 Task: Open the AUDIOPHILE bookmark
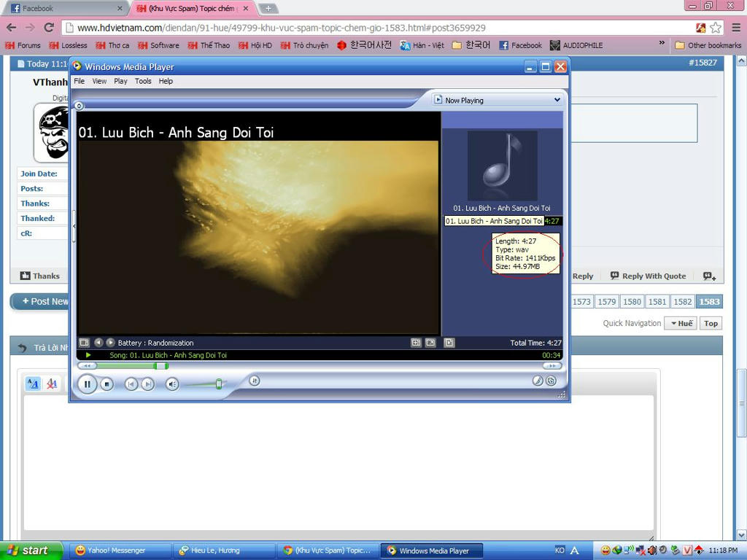576,45
